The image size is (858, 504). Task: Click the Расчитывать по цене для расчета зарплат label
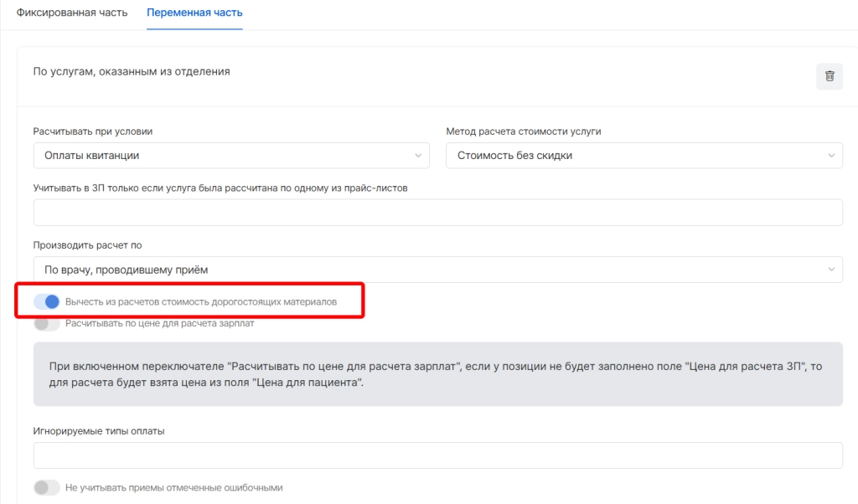tap(159, 323)
